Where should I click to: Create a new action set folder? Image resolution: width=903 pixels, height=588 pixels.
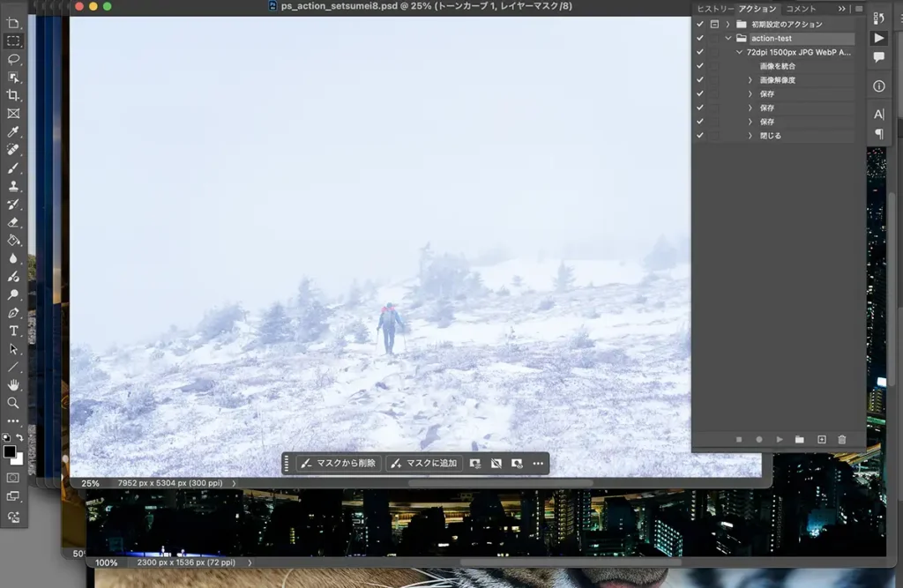click(800, 439)
